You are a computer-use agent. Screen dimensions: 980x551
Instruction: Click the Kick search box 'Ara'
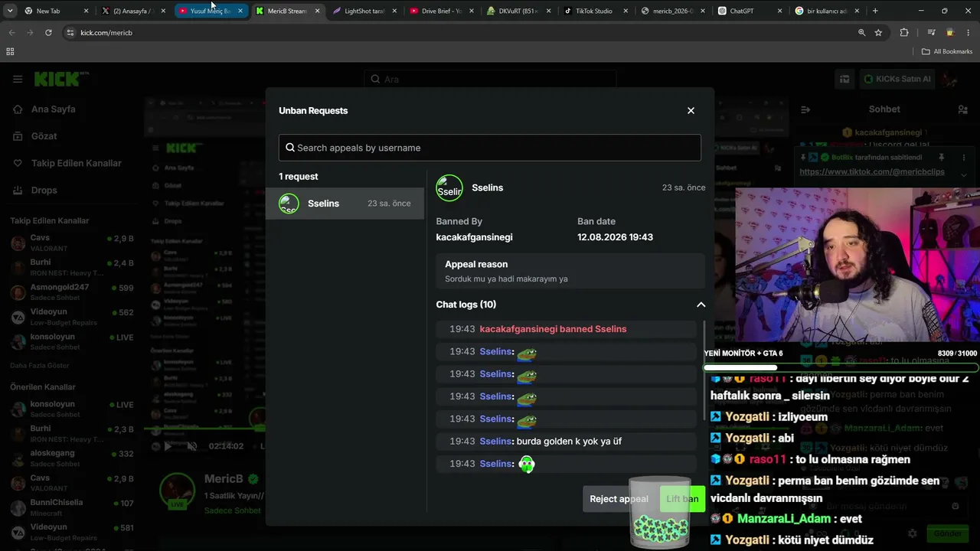[x=490, y=79]
